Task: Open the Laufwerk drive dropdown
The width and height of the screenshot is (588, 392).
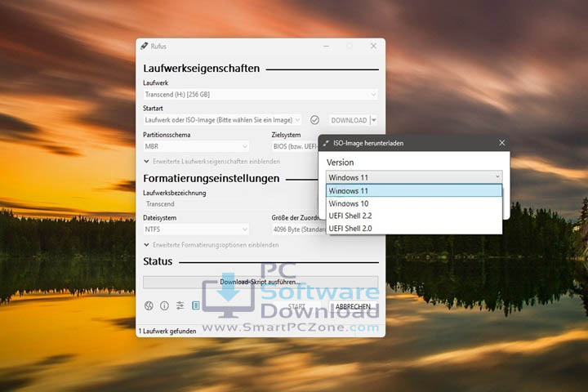Action: pos(261,95)
